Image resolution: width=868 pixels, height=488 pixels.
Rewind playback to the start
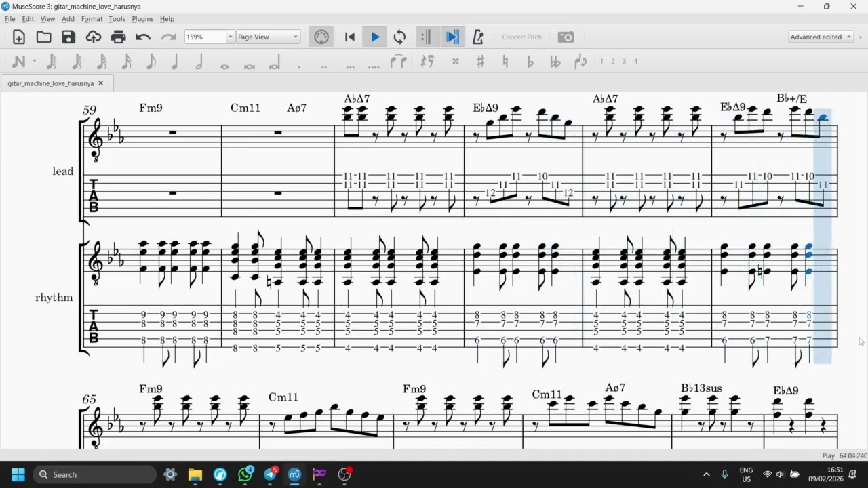350,37
